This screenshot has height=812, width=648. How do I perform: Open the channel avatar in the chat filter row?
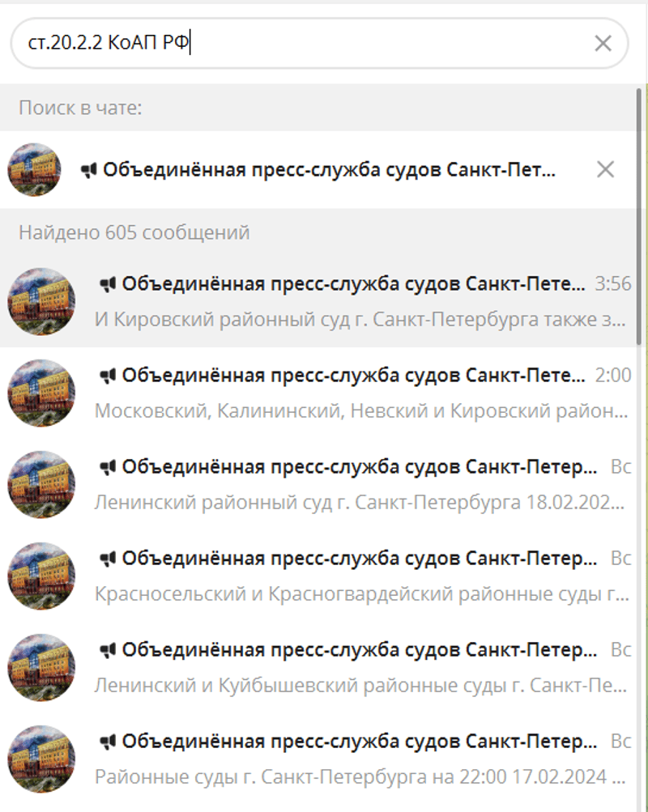click(34, 169)
